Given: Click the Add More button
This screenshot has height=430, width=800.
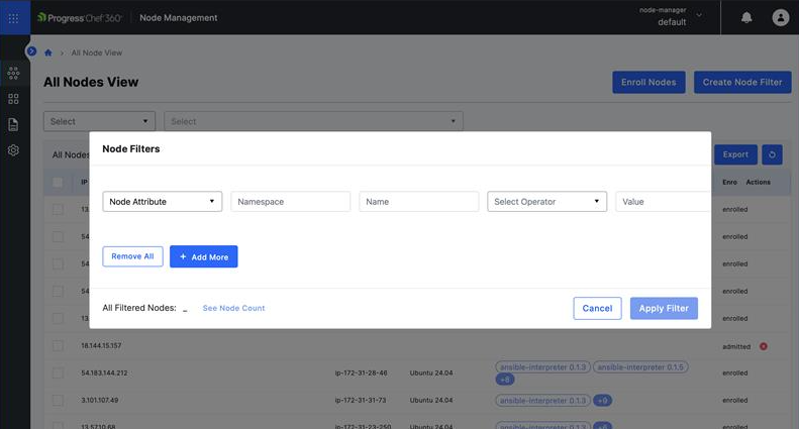Looking at the screenshot, I should (x=203, y=257).
